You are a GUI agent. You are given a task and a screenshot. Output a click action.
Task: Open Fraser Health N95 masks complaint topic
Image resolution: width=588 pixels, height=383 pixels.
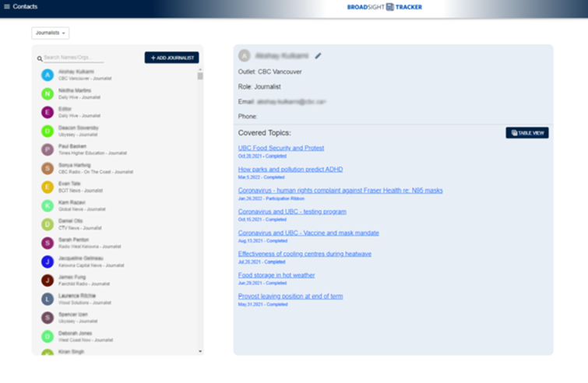coord(340,191)
